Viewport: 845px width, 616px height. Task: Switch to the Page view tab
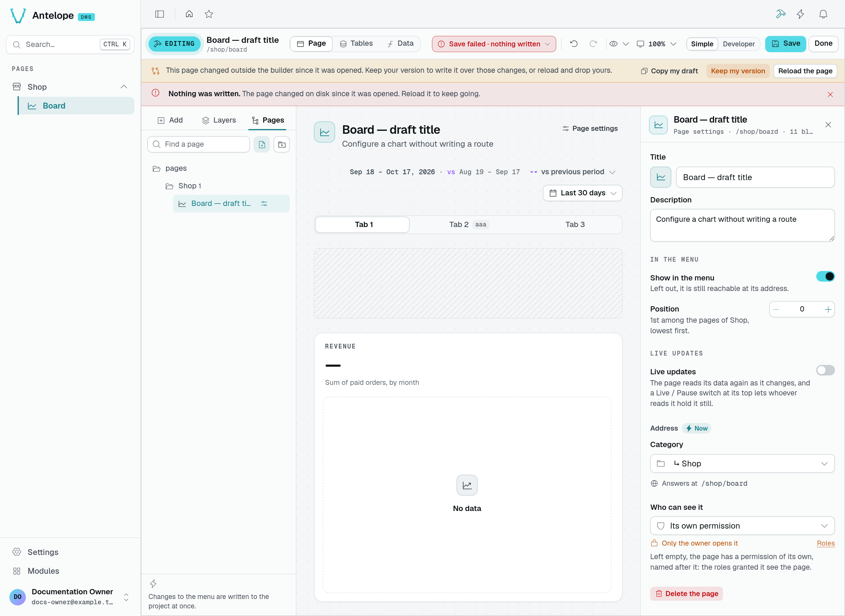311,44
